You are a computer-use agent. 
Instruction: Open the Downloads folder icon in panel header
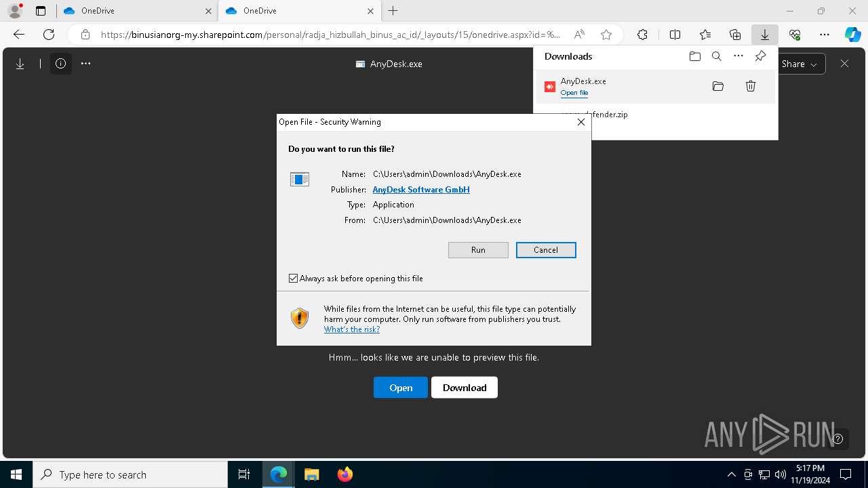coord(695,56)
